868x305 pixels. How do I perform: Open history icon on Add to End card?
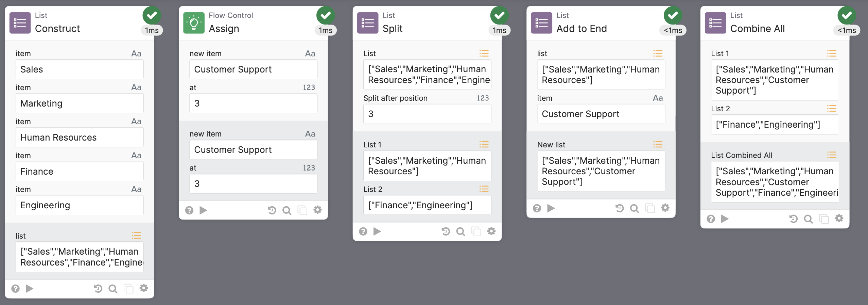(619, 208)
